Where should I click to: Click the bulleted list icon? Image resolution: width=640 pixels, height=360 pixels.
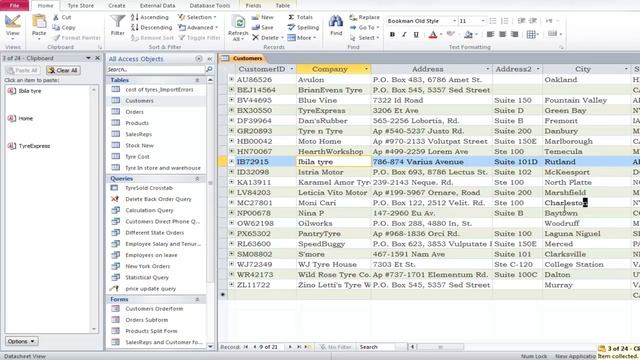tap(493, 21)
